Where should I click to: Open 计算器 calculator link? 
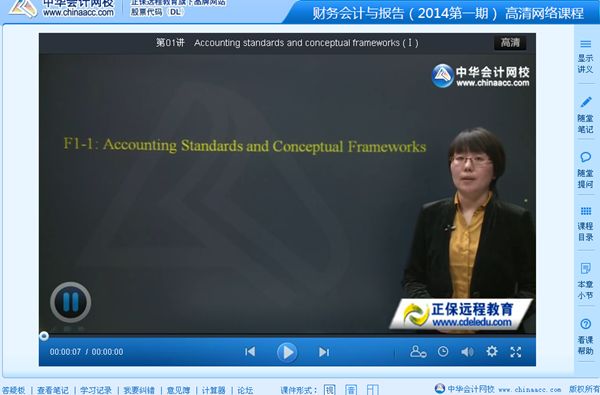tap(214, 390)
